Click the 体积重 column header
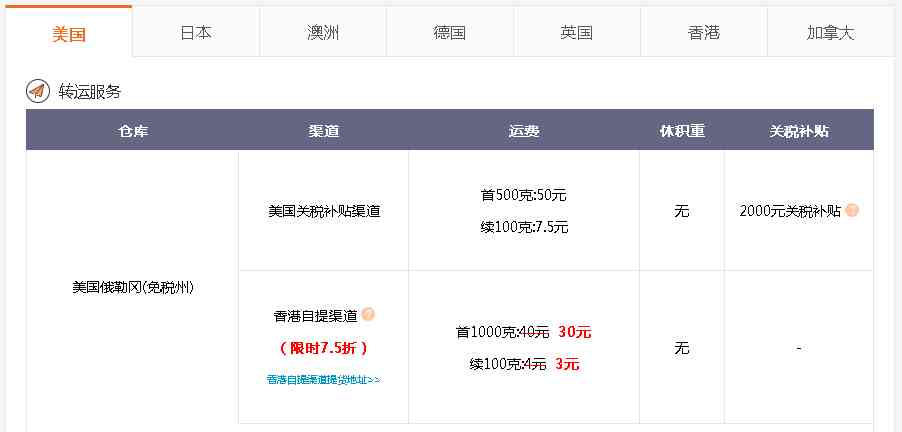The width and height of the screenshot is (902, 432). (x=682, y=131)
